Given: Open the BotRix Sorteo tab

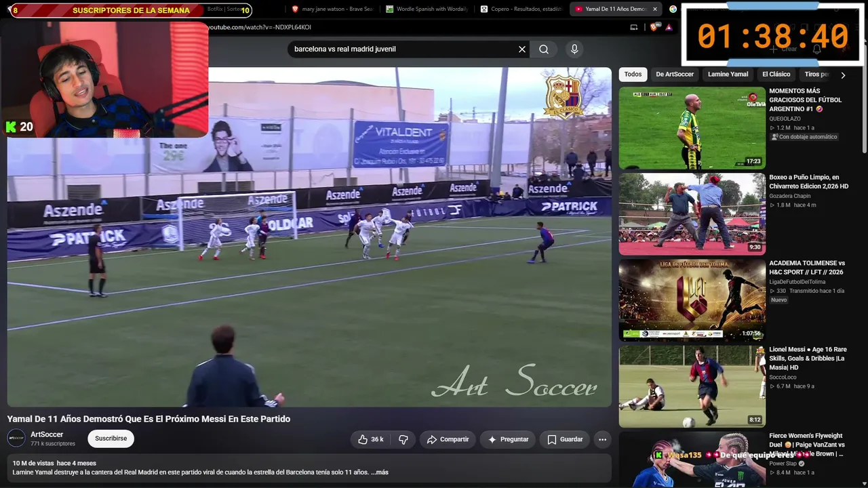Looking at the screenshot, I should point(224,9).
